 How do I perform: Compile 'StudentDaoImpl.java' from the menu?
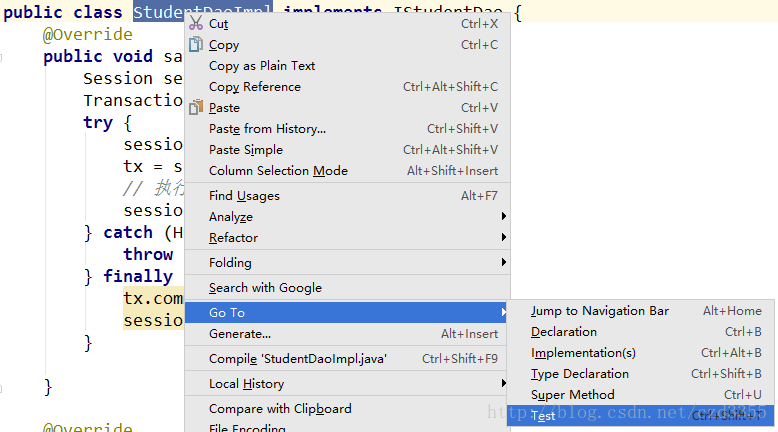pyautogui.click(x=297, y=359)
